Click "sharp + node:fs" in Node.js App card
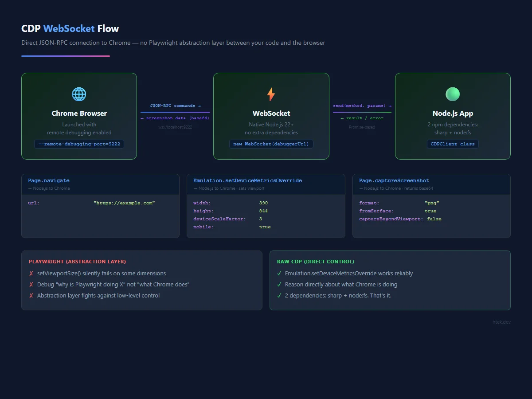 point(453,133)
